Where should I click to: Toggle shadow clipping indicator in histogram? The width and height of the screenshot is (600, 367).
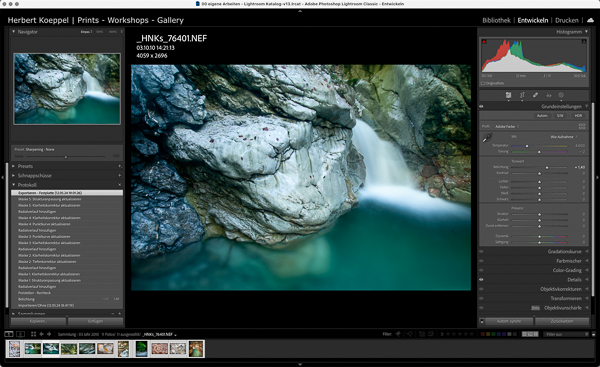(x=484, y=41)
